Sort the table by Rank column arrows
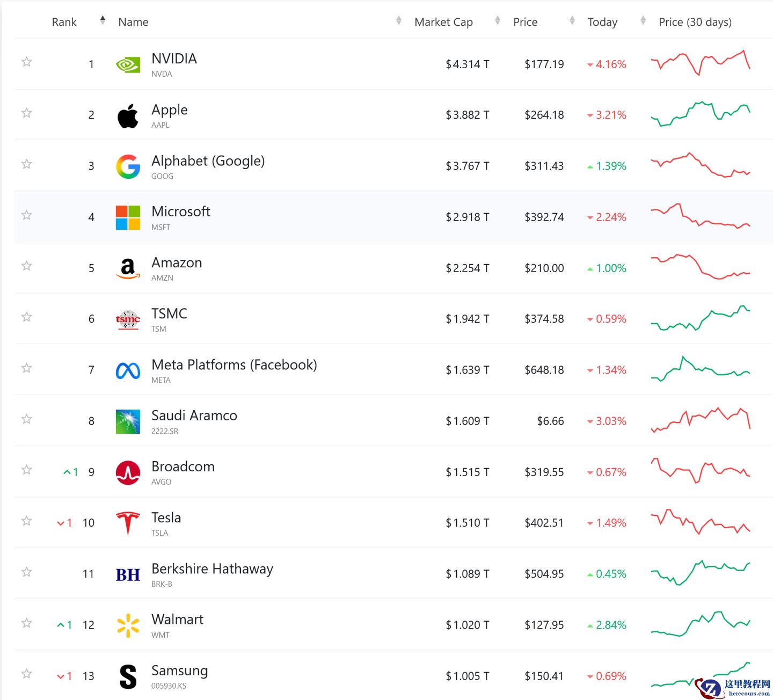This screenshot has width=773, height=700. tap(103, 21)
